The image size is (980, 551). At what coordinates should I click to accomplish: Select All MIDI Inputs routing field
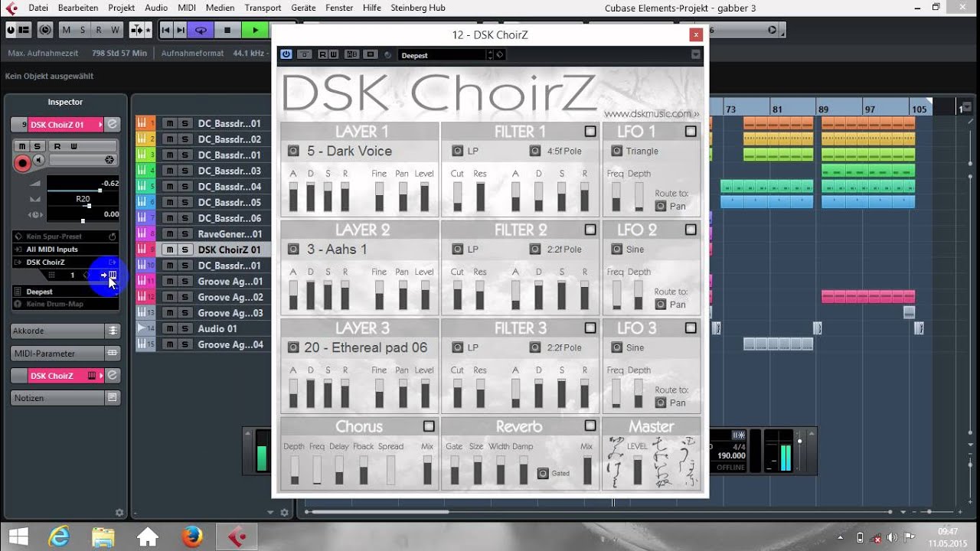click(65, 249)
